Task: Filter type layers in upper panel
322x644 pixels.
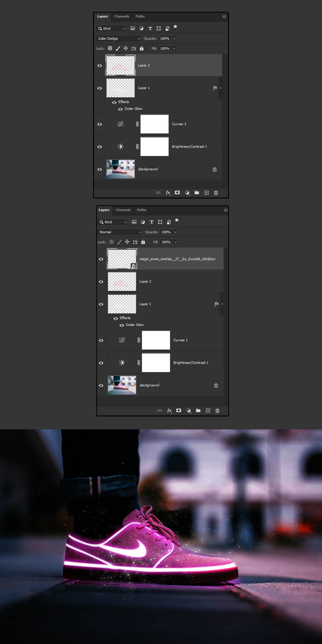Action: (x=150, y=29)
